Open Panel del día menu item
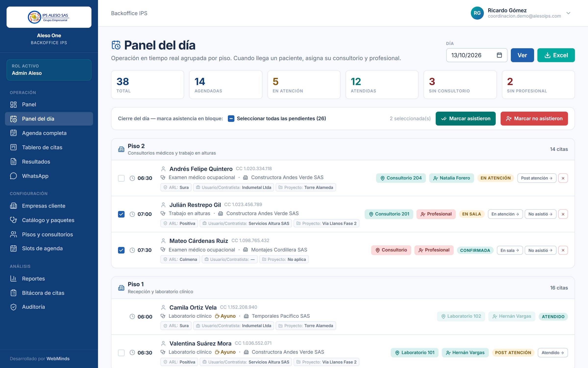The image size is (588, 368). pos(49,119)
